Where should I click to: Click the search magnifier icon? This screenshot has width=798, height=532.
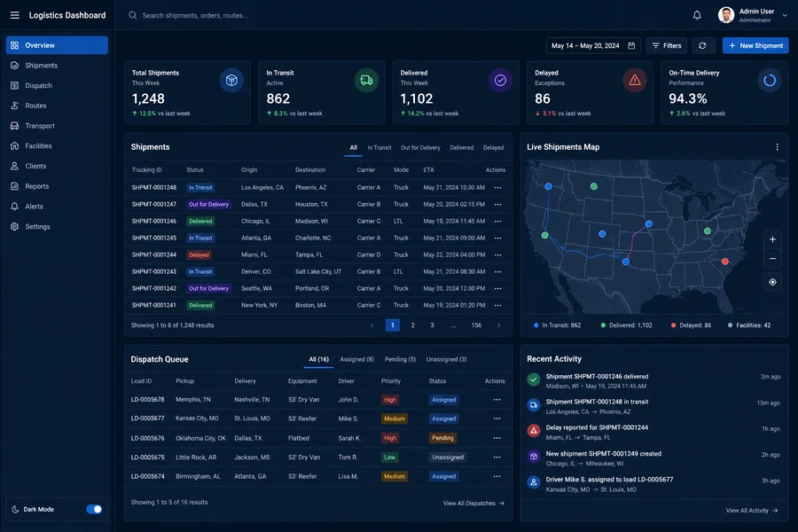[132, 15]
